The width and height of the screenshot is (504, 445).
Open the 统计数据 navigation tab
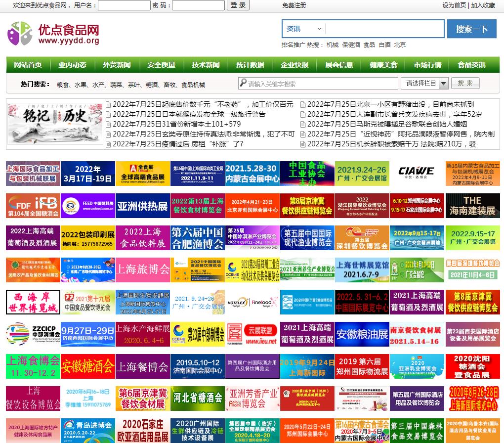250,65
